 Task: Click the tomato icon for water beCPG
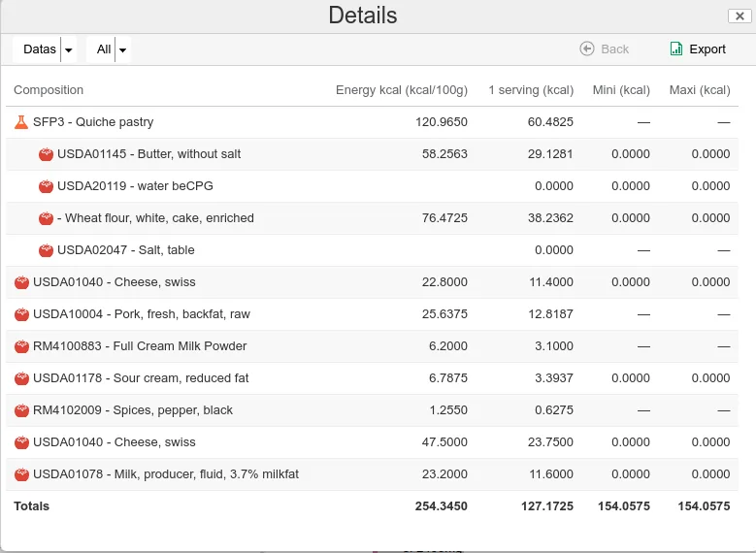(46, 186)
